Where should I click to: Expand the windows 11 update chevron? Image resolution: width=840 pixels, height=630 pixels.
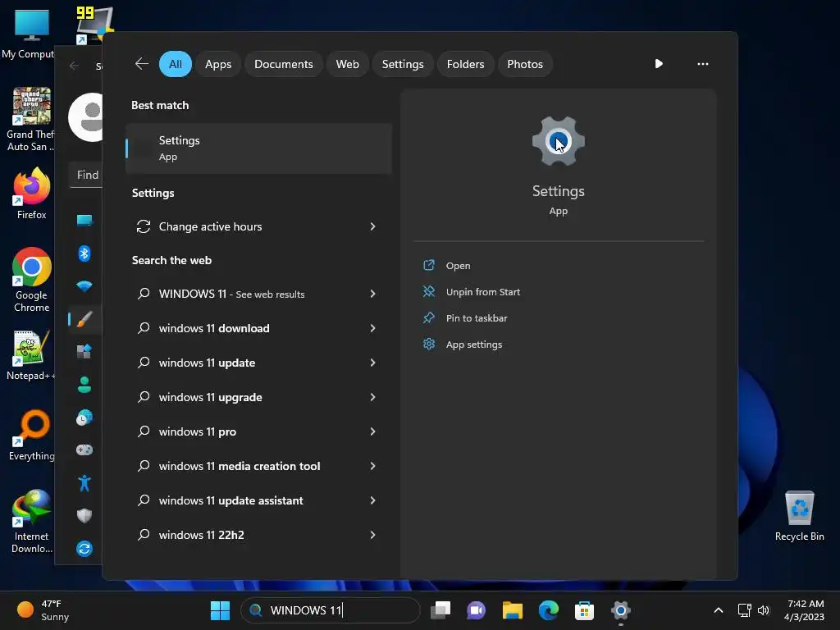point(372,363)
